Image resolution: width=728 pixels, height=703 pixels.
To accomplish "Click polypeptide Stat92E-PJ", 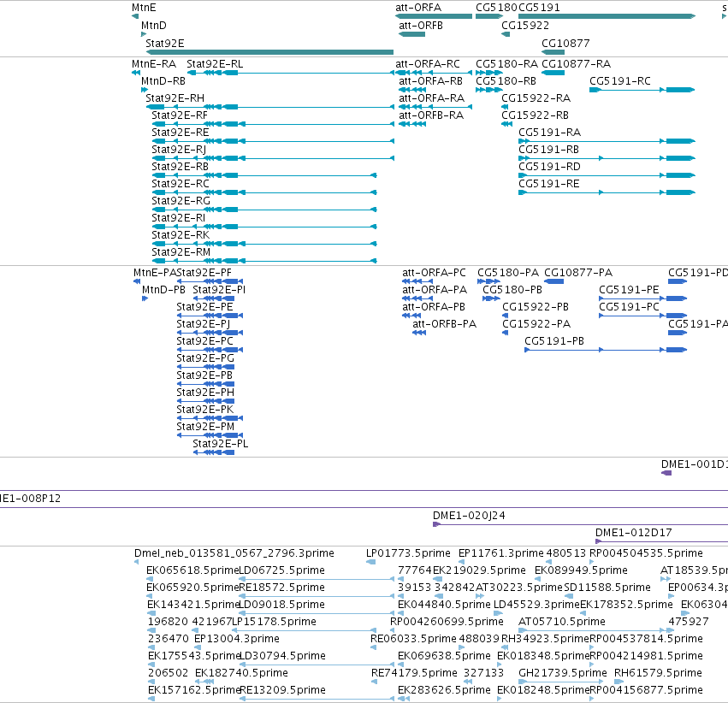I will tap(210, 333).
